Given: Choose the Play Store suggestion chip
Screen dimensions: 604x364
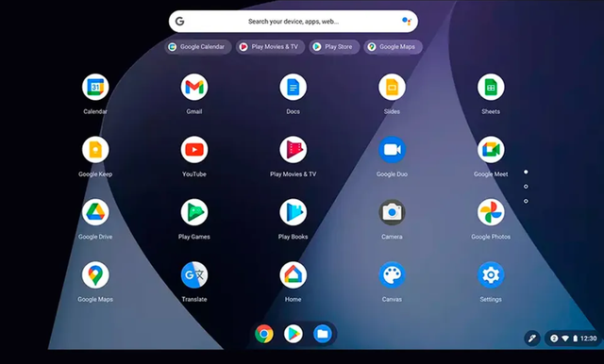Looking at the screenshot, I should pyautogui.click(x=334, y=47).
